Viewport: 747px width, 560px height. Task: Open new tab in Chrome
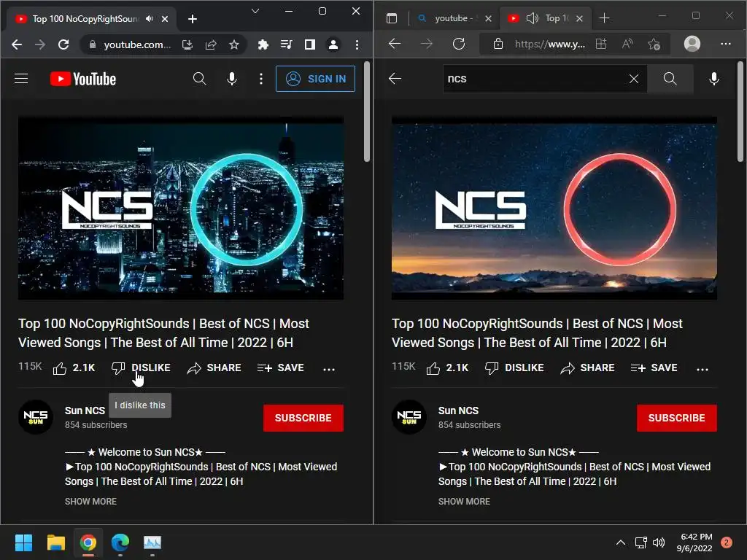click(x=193, y=18)
